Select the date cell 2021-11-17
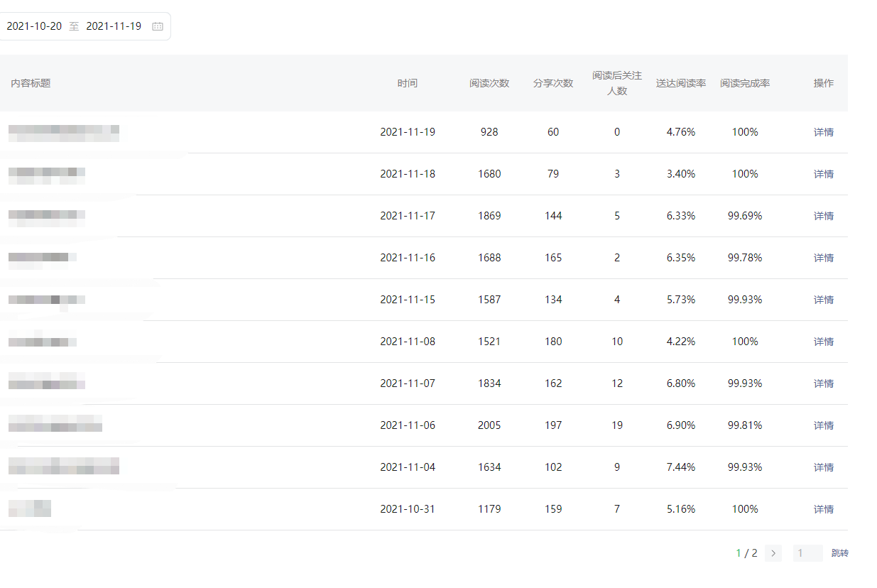Viewport: 877px width, 588px height. (408, 216)
